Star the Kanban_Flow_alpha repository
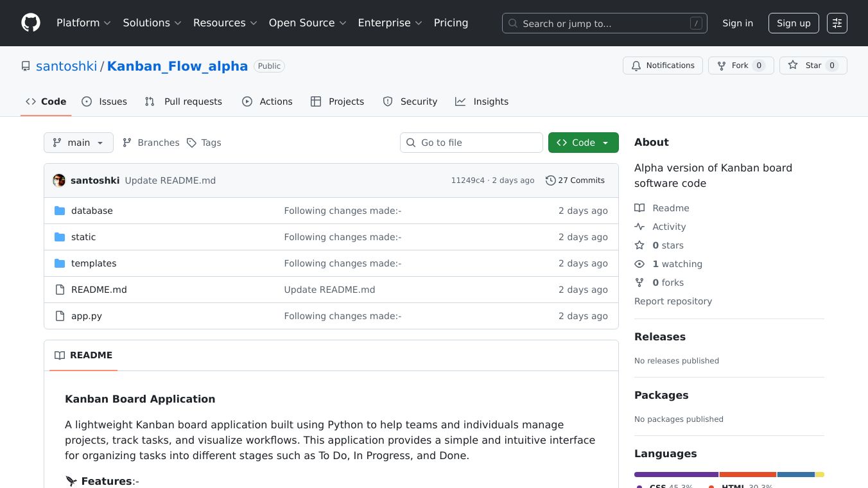 tap(813, 65)
